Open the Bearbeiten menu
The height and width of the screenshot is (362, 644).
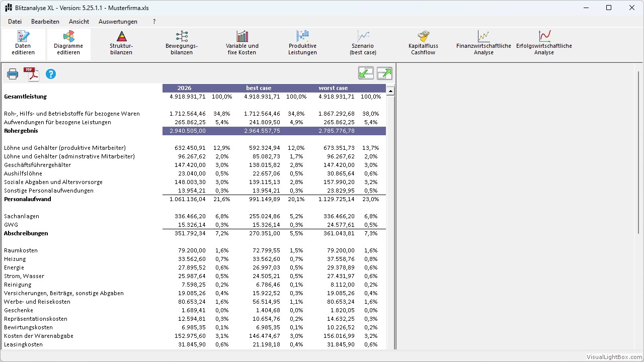[x=45, y=22]
